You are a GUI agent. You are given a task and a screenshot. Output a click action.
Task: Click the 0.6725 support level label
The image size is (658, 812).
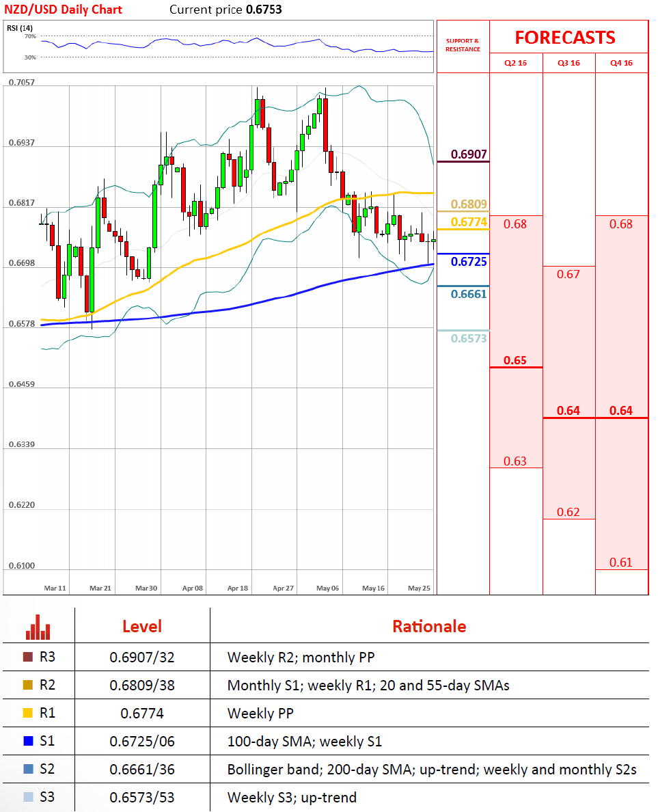pos(469,262)
